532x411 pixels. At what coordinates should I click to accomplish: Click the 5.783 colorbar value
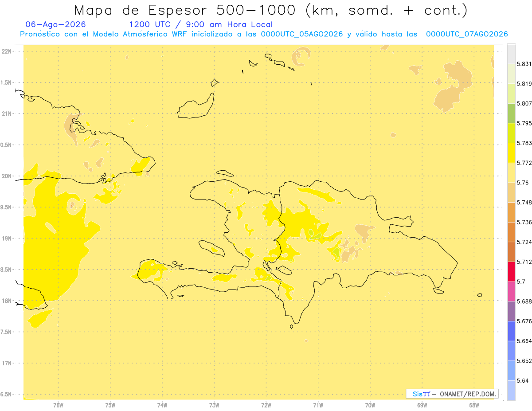point(524,143)
